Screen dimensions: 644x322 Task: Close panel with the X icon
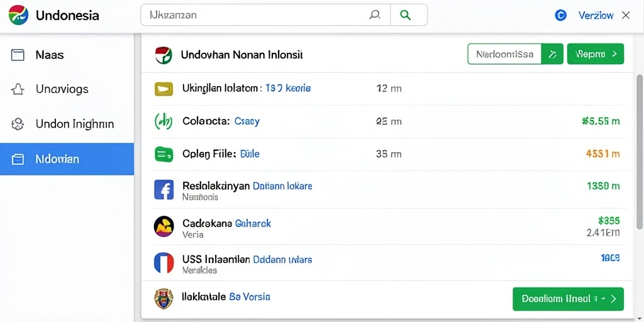tap(626, 16)
